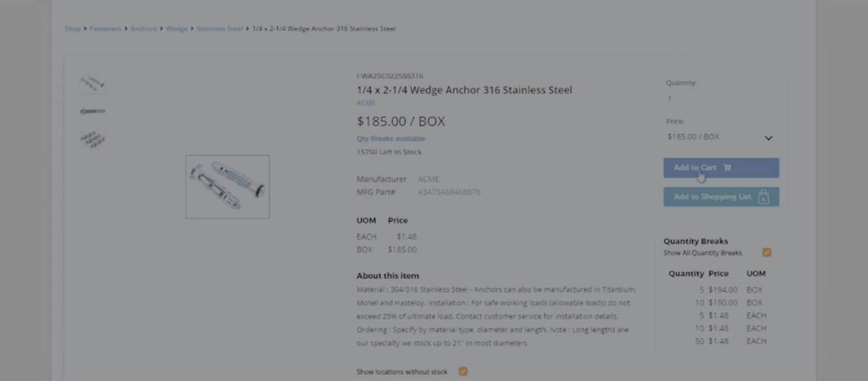This screenshot has width=868, height=381.
Task: Focus the Quantity input field
Action: tap(720, 99)
